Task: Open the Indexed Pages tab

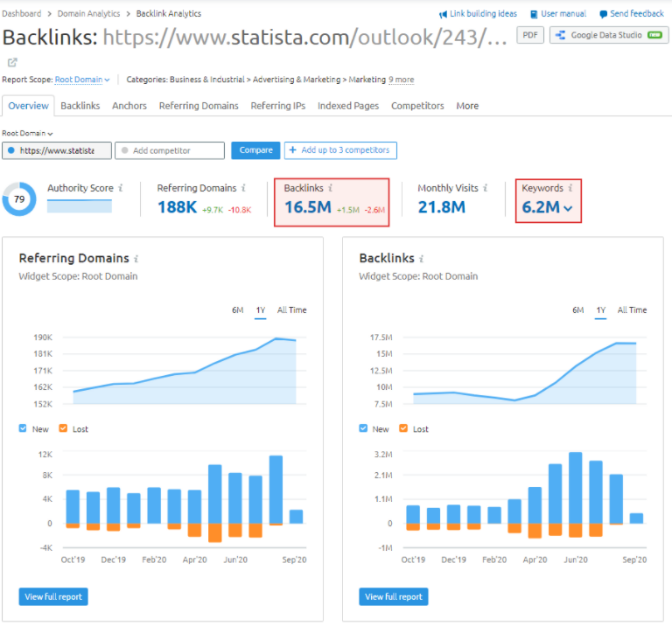Action: (348, 106)
